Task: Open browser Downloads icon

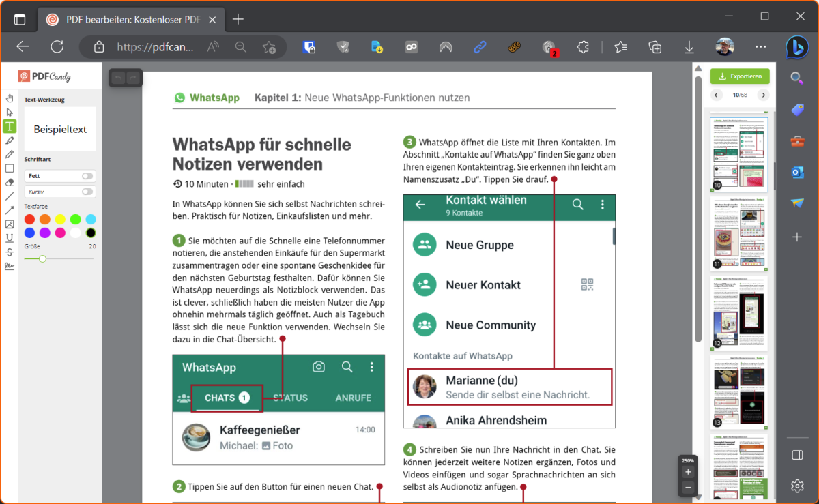Action: point(689,47)
